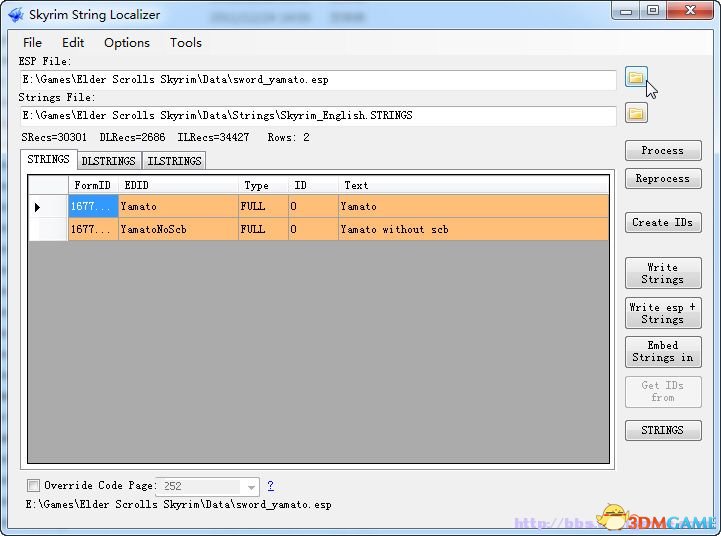The width and height of the screenshot is (721, 536).
Task: Switch to the STRINGS tab
Action: 48,160
